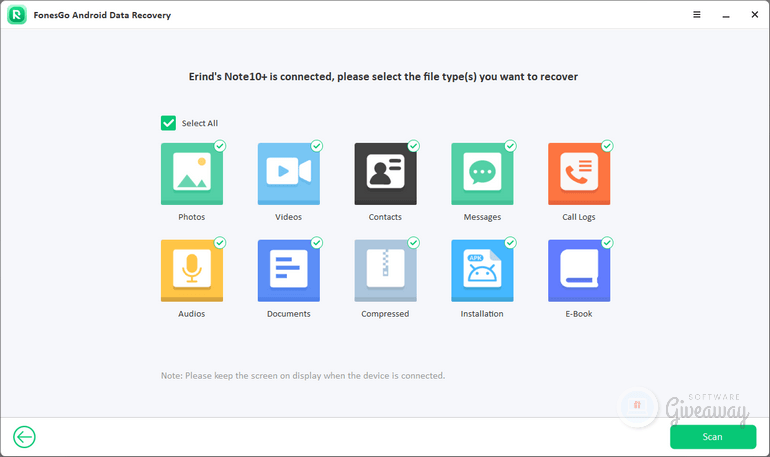The height and width of the screenshot is (457, 770).
Task: Select the Audios microphone icon
Action: [191, 271]
